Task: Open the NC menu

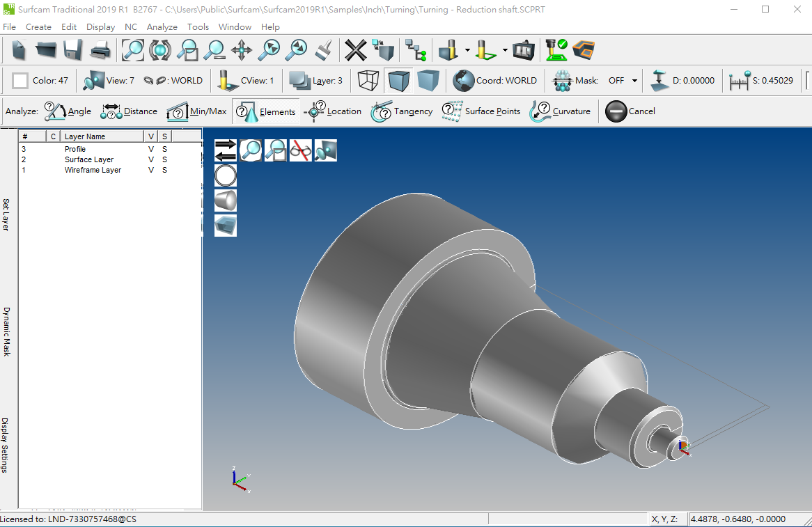Action: pos(131,27)
